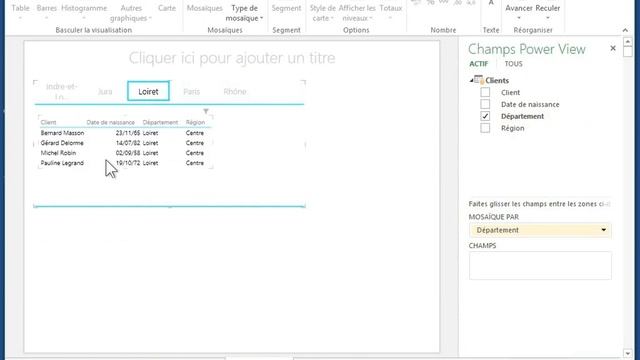This screenshot has height=360, width=640.
Task: Select the Michel Robin row cell
Action: click(58, 153)
